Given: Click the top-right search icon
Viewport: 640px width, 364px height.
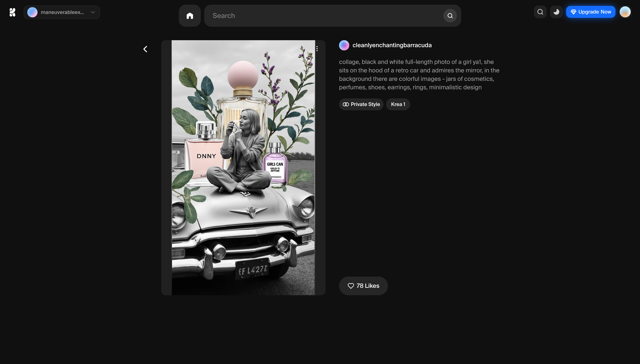Looking at the screenshot, I should 540,12.
